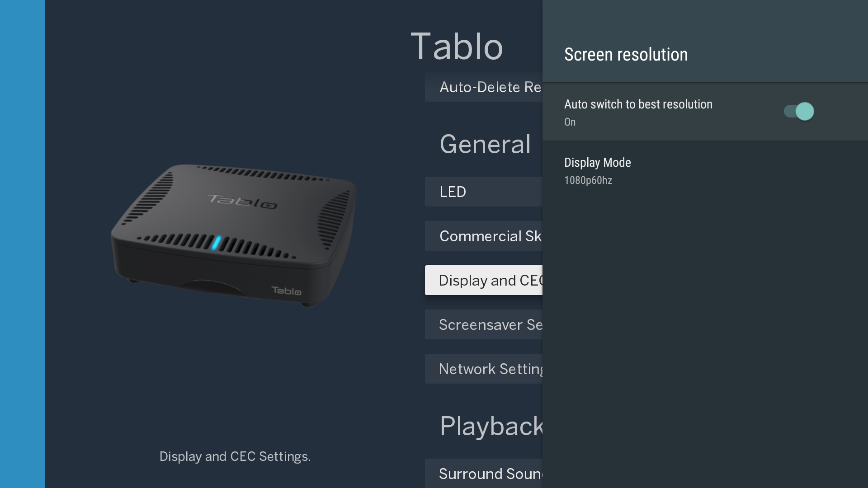Click the Display and CEC Settings description
The width and height of the screenshot is (868, 488).
235,456
